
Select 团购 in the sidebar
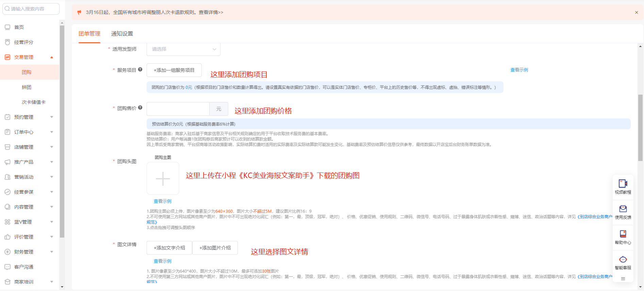(30, 72)
